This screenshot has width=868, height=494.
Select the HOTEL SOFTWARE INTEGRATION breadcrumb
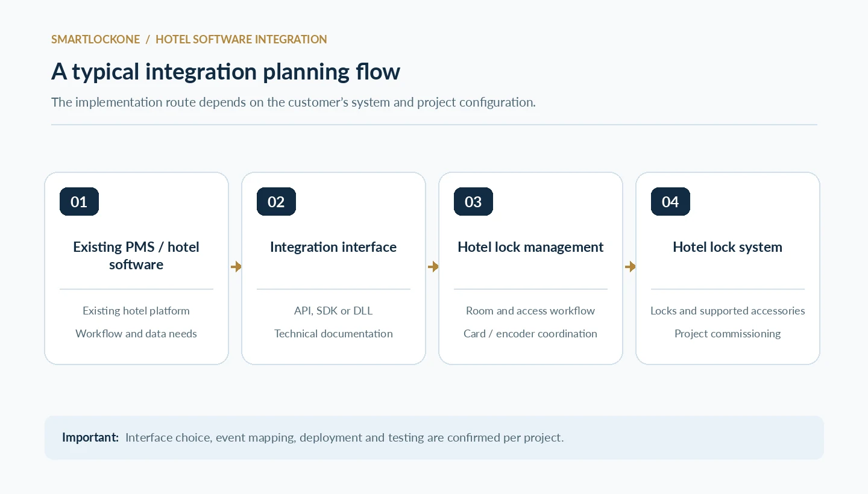click(x=241, y=40)
